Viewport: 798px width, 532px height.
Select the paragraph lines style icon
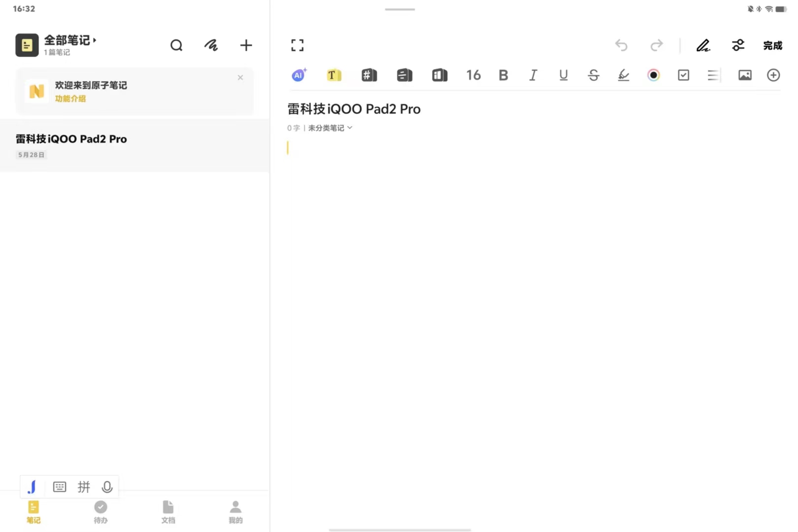tap(404, 75)
